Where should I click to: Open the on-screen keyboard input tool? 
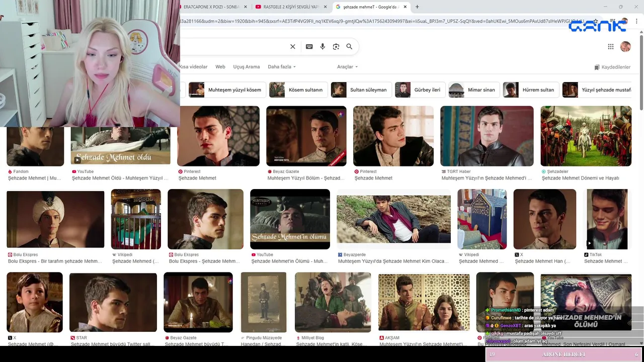(309, 46)
